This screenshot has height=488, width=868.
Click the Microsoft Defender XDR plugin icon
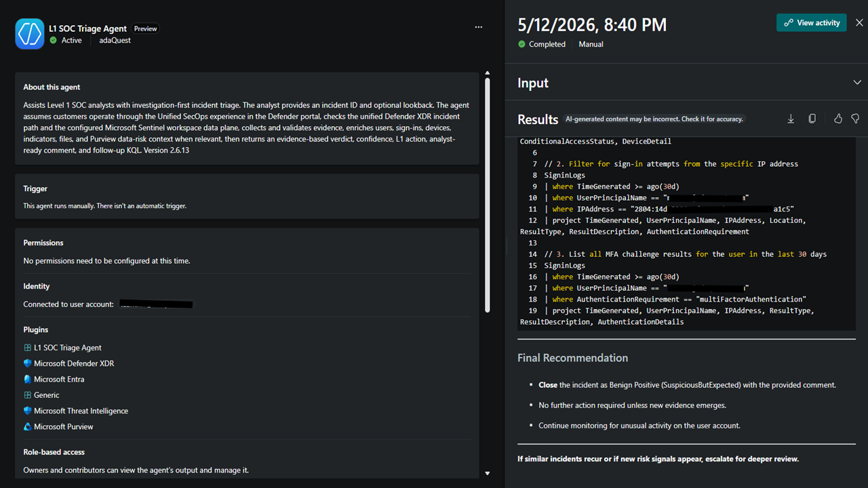[x=28, y=363]
